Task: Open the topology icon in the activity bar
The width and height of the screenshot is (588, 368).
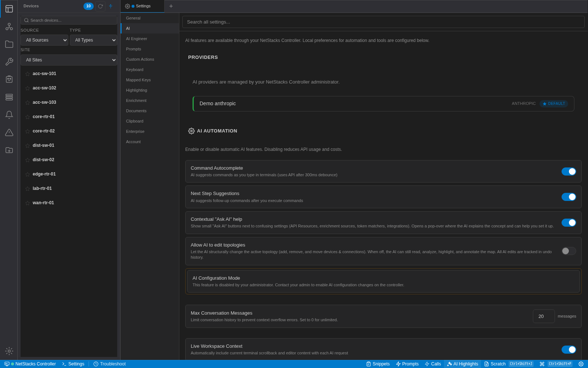Action: (9, 26)
